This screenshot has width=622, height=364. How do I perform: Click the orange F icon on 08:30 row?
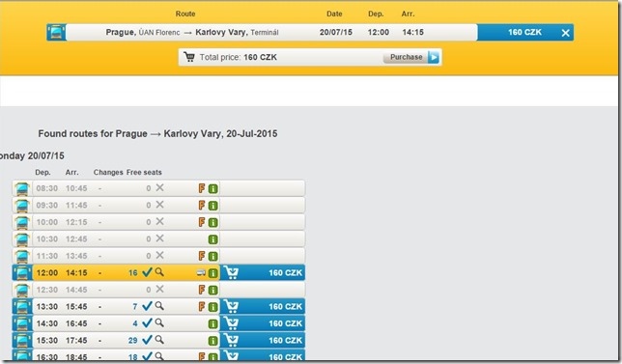coord(202,188)
